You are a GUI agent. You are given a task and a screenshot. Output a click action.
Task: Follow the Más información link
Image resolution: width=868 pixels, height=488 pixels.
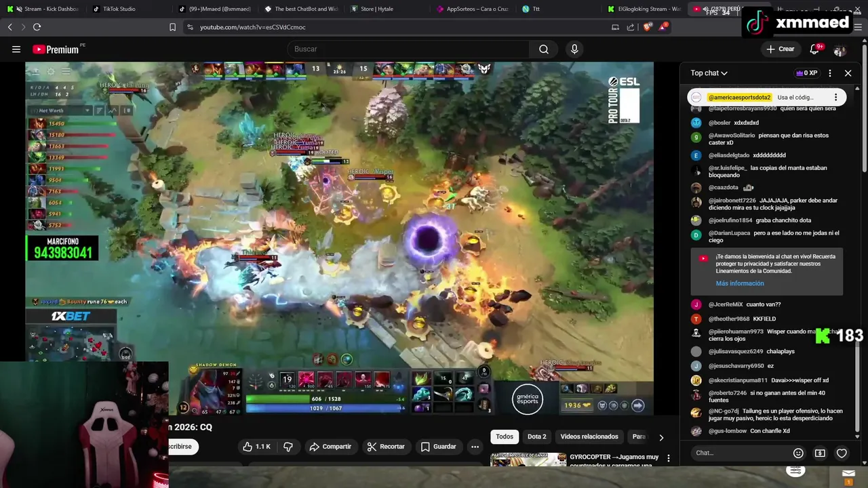(740, 283)
